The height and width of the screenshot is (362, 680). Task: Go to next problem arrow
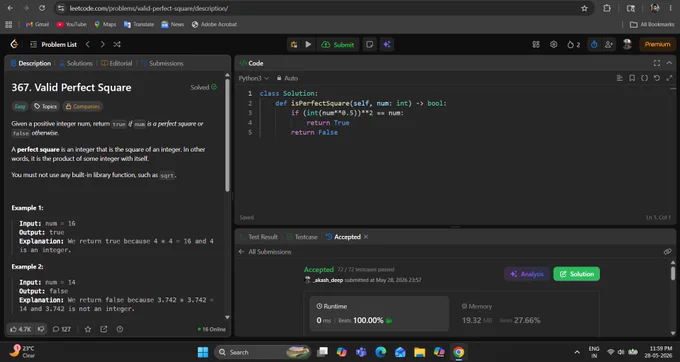point(102,44)
